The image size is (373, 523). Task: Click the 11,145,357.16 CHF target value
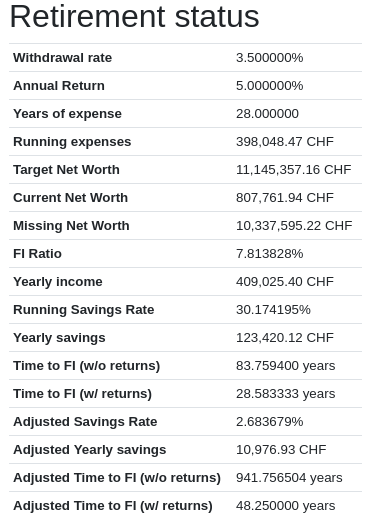pyautogui.click(x=294, y=170)
